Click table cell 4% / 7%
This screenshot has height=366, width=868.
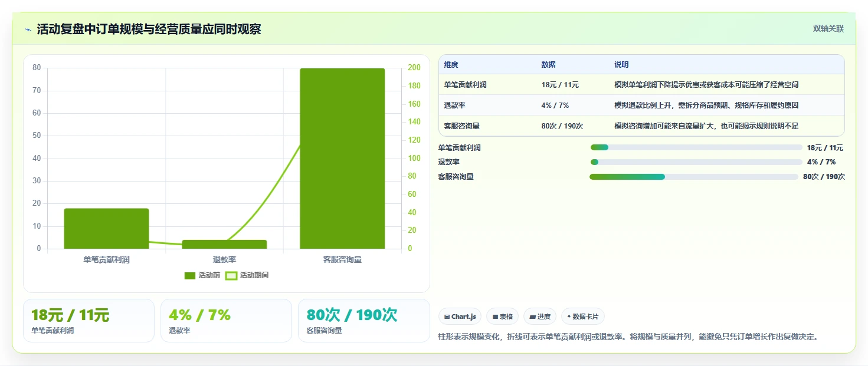[555, 105]
